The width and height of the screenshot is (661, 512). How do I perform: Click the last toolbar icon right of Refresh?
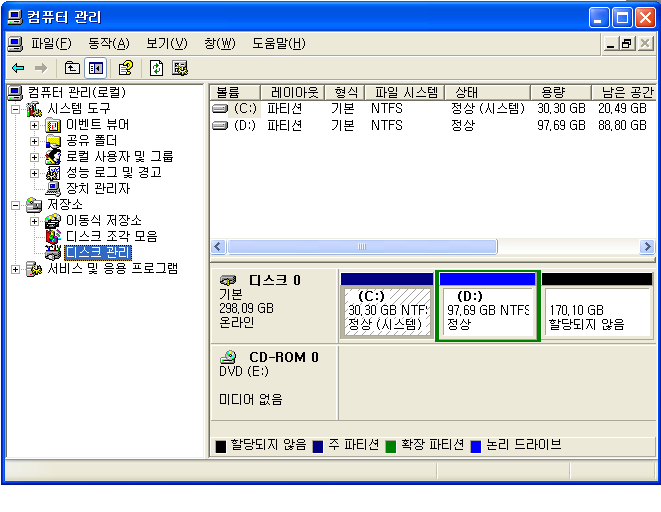click(180, 68)
